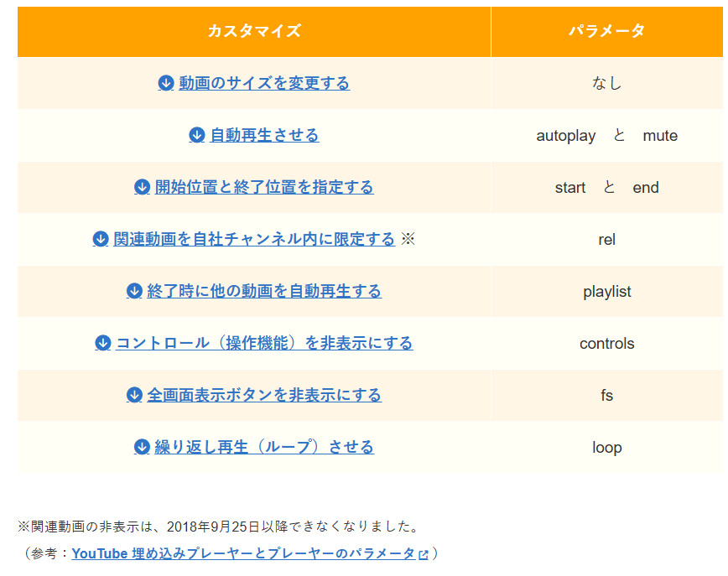Open the 動画のサイズを変更する link
Screen dimensions: 728x576
[264, 83]
